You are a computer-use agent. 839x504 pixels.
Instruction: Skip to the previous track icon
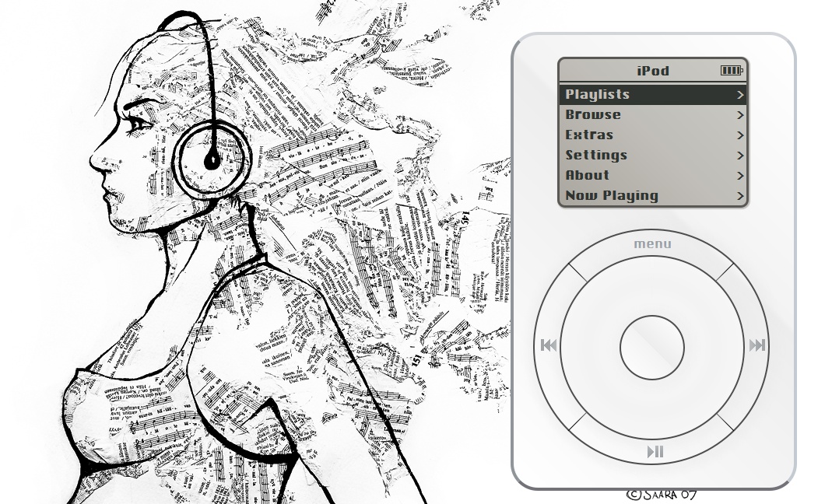(549, 345)
